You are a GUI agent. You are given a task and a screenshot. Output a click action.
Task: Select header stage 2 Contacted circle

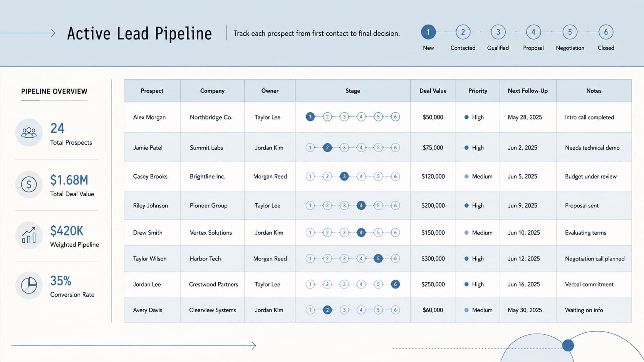463,32
